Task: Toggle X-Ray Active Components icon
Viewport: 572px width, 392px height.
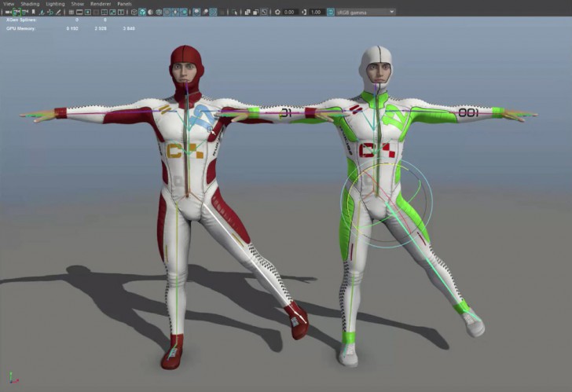Action: [255, 13]
